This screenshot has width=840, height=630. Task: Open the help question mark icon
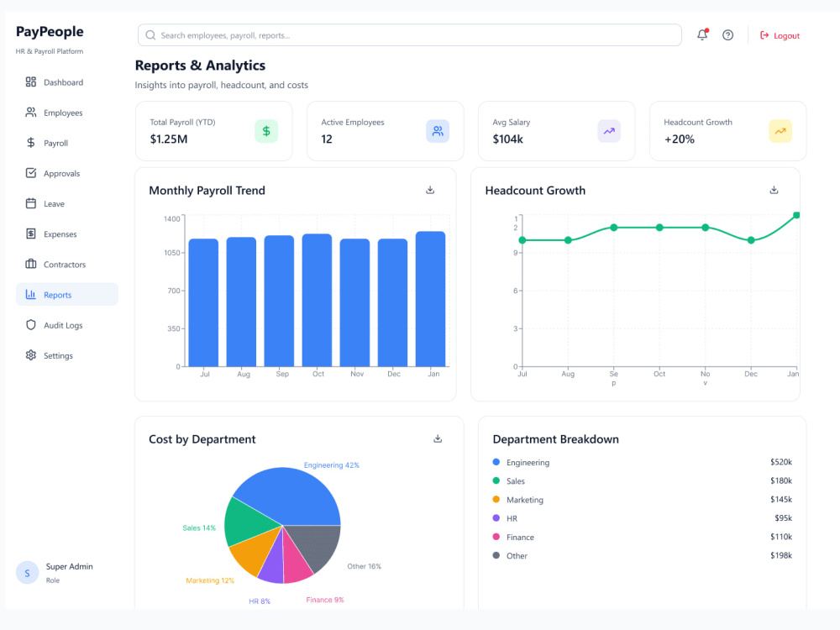pyautogui.click(x=727, y=35)
